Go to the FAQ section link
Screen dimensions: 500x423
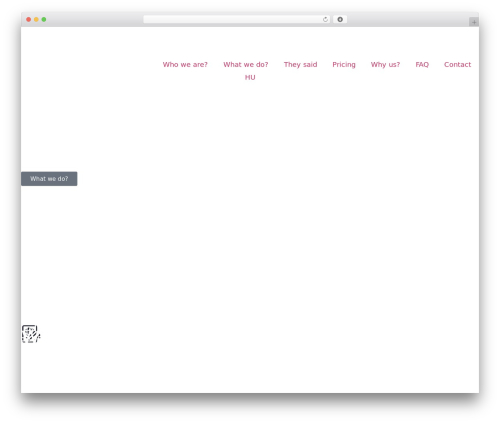422,65
